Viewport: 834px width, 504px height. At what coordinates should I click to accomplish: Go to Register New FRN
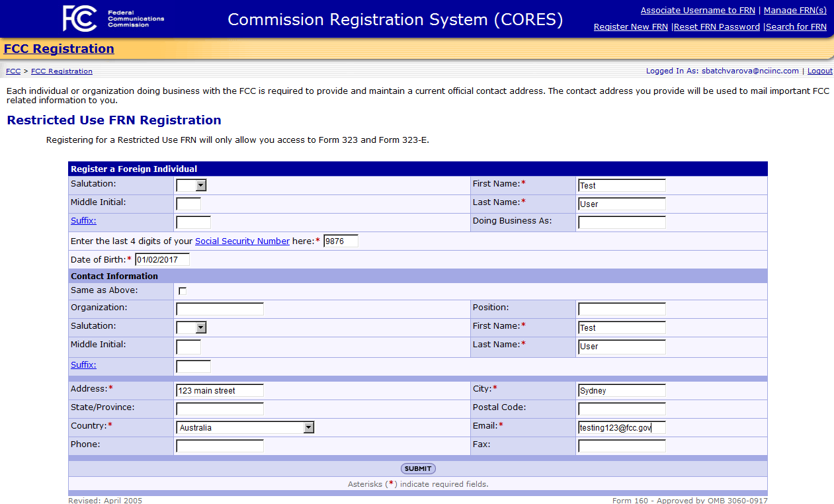[x=630, y=27]
